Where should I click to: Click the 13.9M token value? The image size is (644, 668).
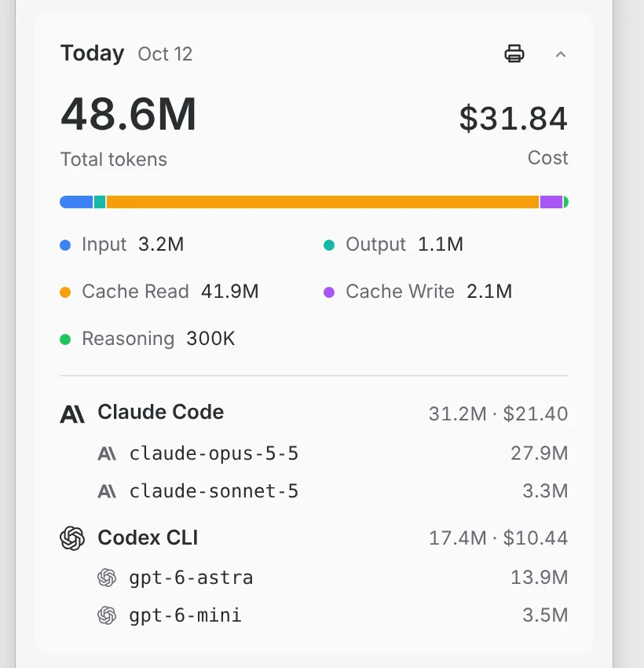[x=540, y=578]
